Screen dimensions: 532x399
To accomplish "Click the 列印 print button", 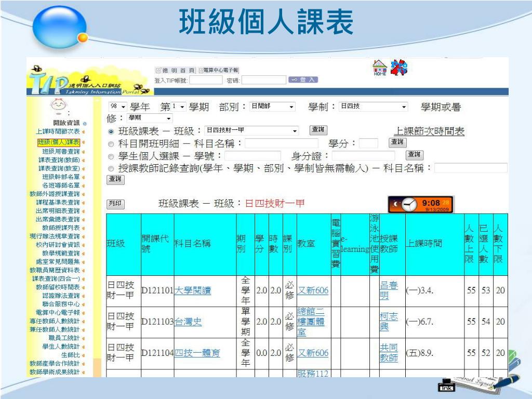I will [x=115, y=204].
